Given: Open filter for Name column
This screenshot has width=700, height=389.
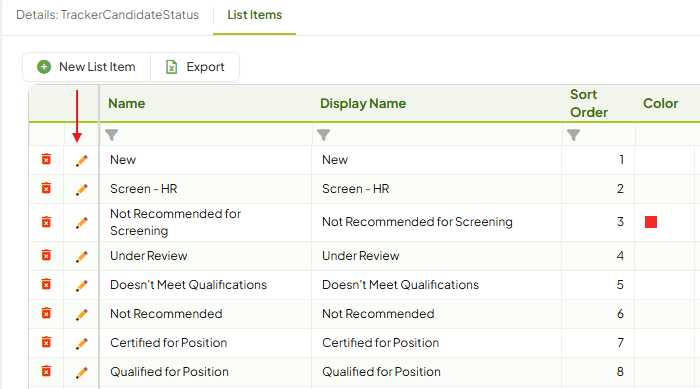Looking at the screenshot, I should coord(112,134).
